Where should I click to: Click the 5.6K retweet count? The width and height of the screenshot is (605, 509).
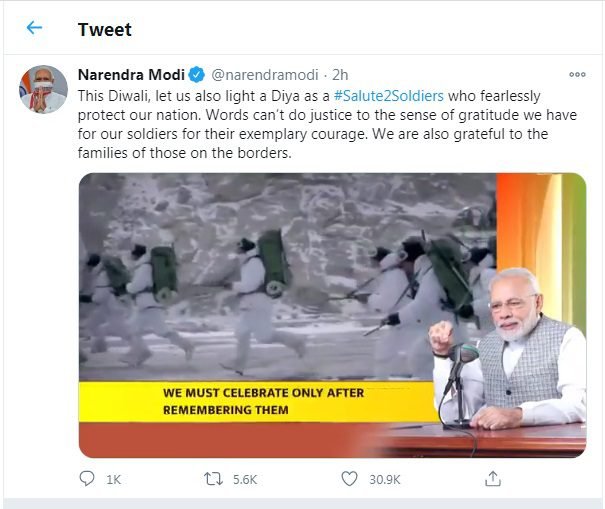[x=246, y=480]
